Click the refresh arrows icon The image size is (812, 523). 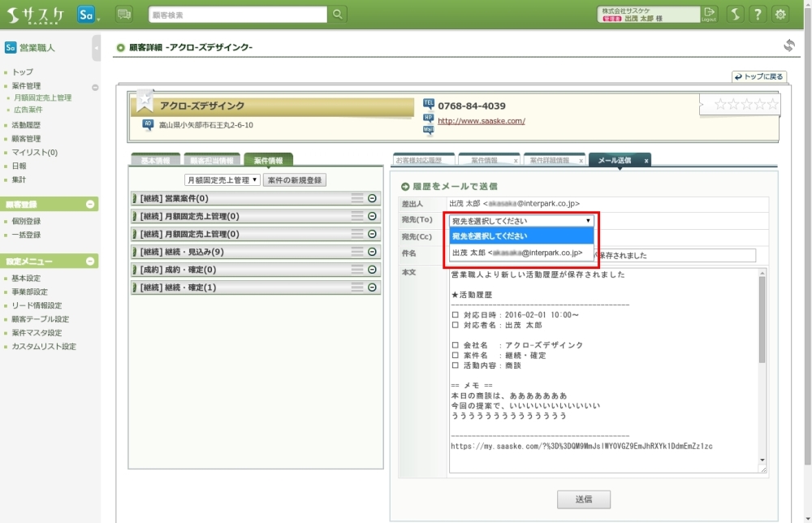click(788, 45)
